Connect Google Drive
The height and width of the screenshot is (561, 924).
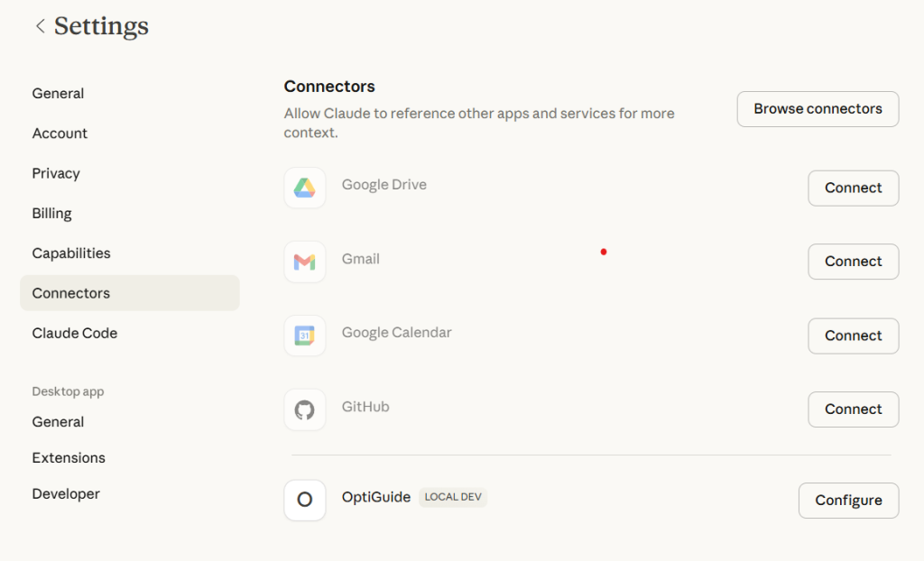tap(853, 188)
